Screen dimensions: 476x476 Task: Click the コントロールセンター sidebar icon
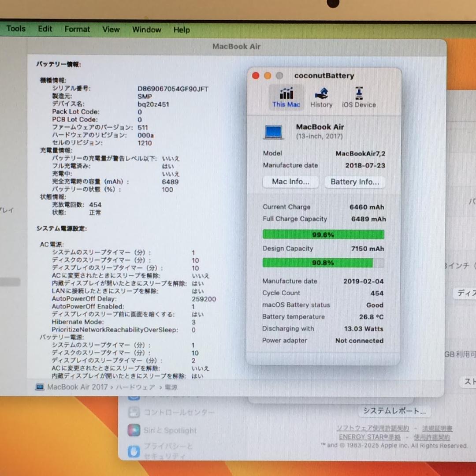[x=134, y=412]
